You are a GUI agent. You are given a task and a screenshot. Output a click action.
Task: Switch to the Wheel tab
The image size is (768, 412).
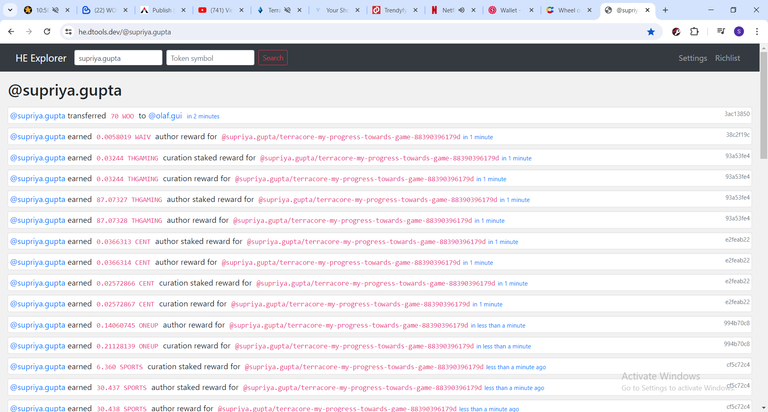click(569, 10)
